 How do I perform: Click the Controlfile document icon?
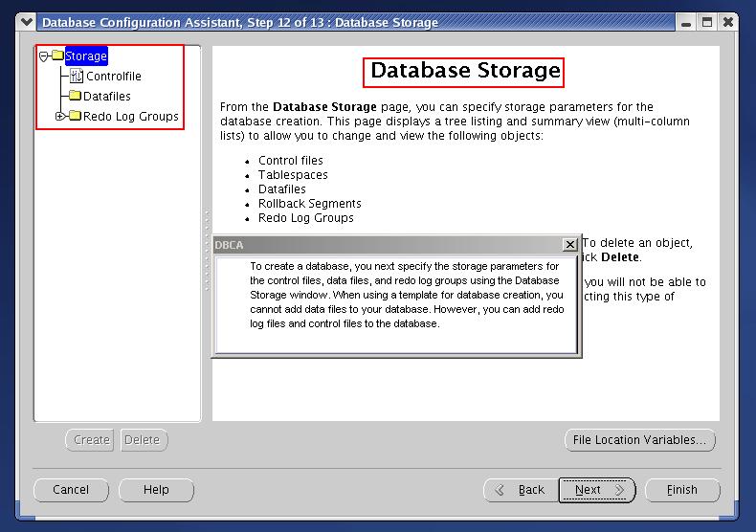point(77,77)
